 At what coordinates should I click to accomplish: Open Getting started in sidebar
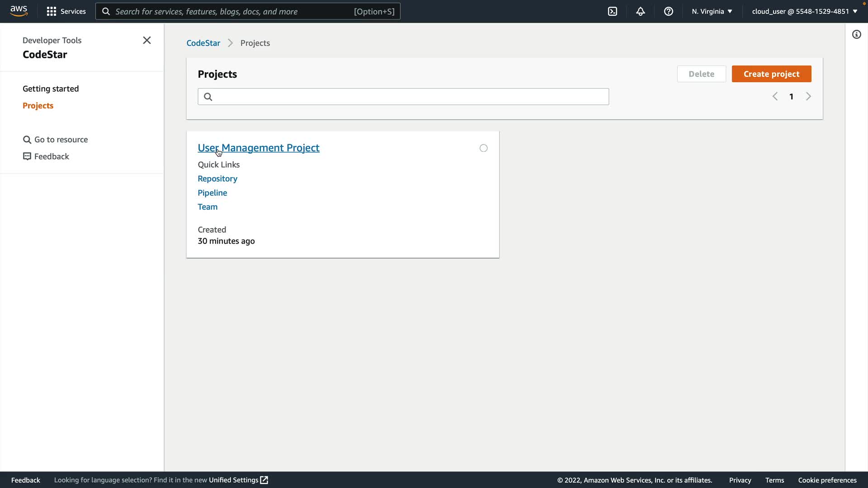(51, 89)
